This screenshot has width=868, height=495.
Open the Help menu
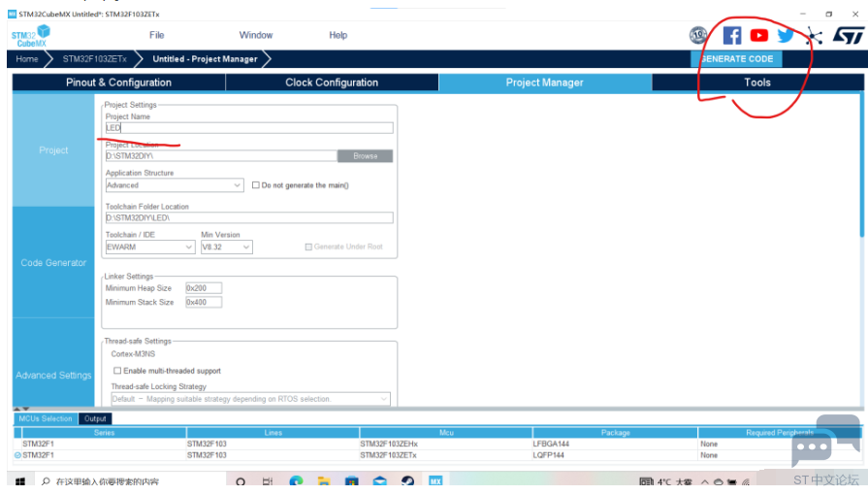338,35
